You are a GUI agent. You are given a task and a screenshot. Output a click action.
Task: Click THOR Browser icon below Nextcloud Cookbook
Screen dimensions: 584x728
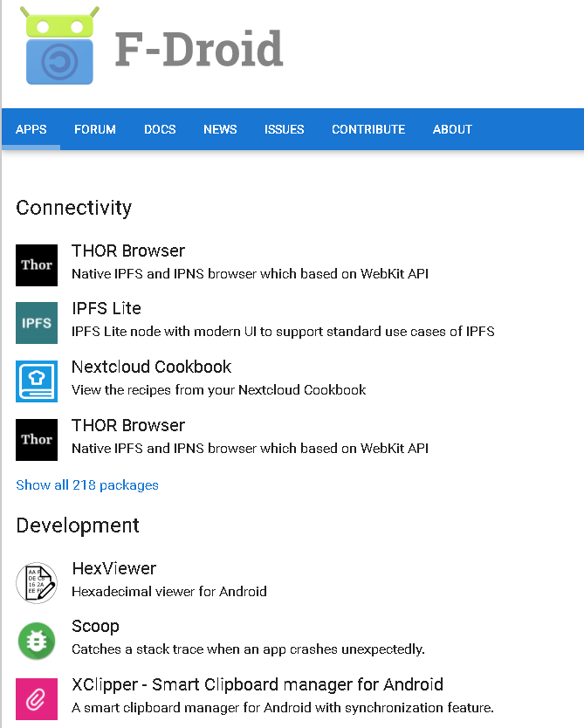click(x=37, y=440)
